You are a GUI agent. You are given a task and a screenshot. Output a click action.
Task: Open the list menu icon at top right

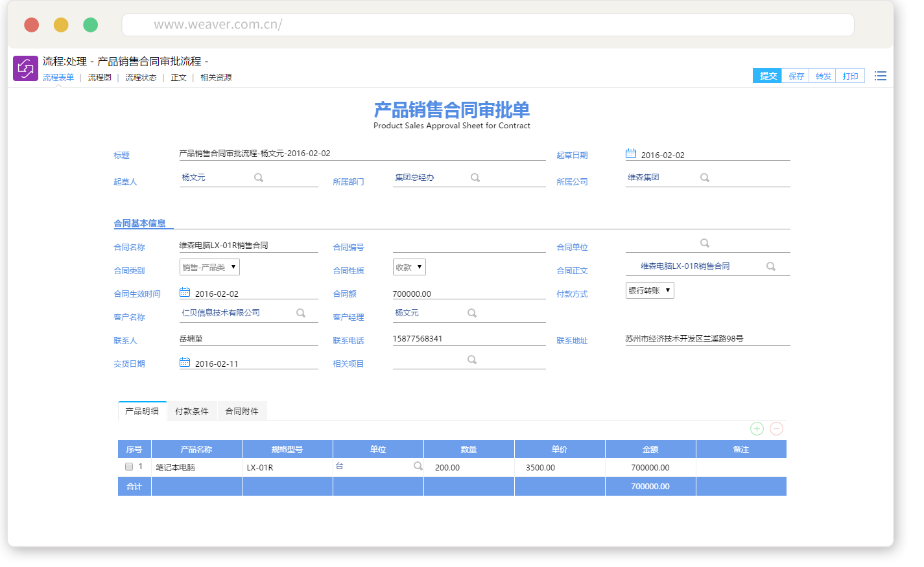[x=880, y=76]
